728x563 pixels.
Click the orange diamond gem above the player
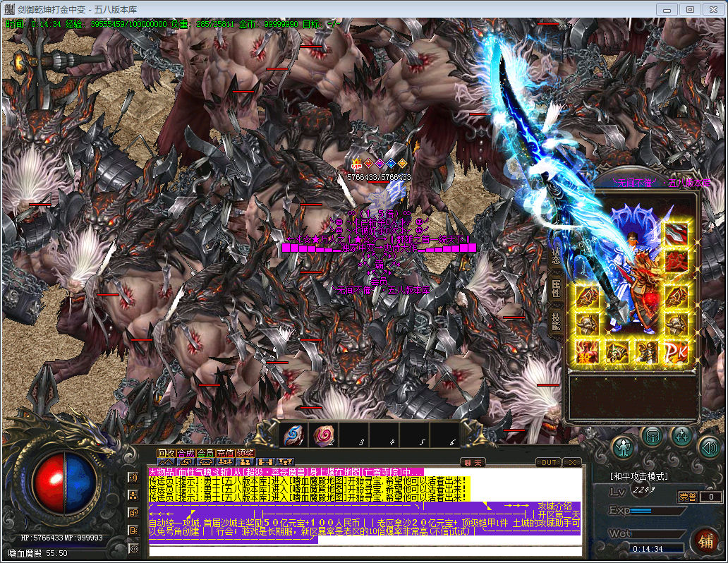pyautogui.click(x=402, y=163)
